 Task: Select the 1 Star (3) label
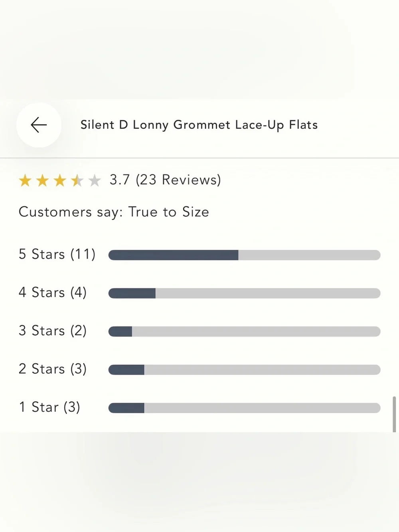pyautogui.click(x=49, y=407)
